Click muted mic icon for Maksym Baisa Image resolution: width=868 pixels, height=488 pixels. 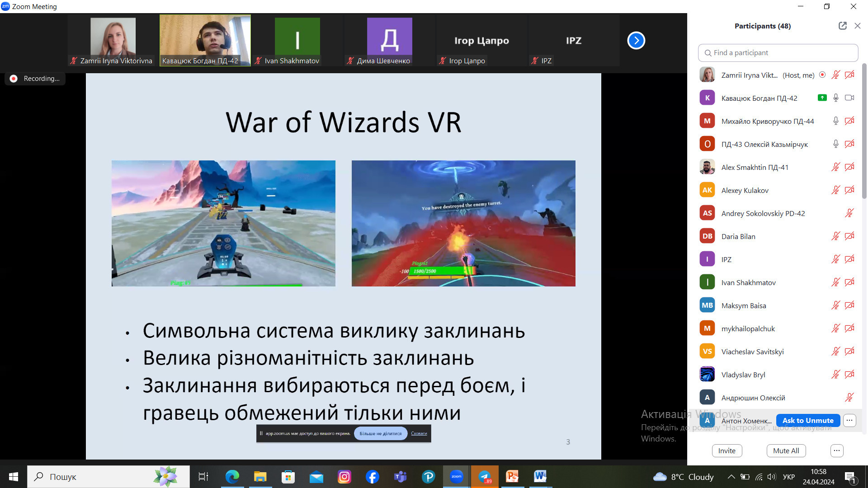point(835,305)
